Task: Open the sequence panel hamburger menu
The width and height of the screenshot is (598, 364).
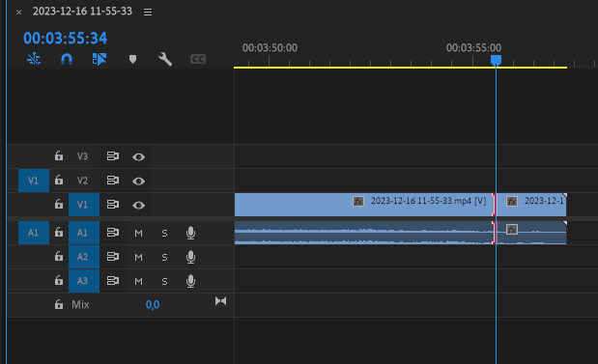Action: pyautogui.click(x=148, y=13)
